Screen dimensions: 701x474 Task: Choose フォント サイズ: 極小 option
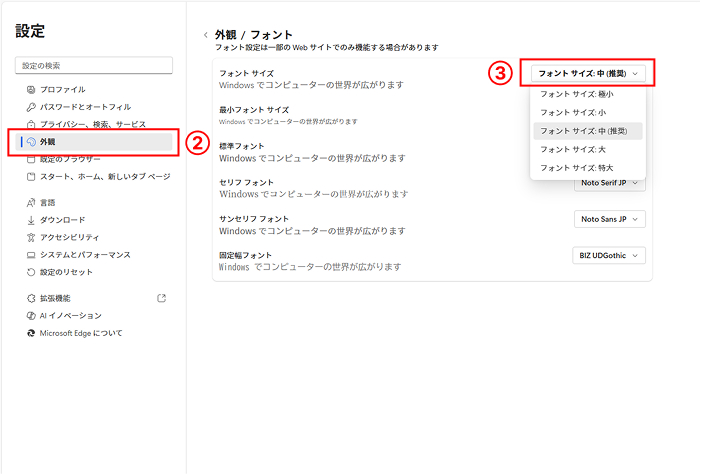(588, 94)
